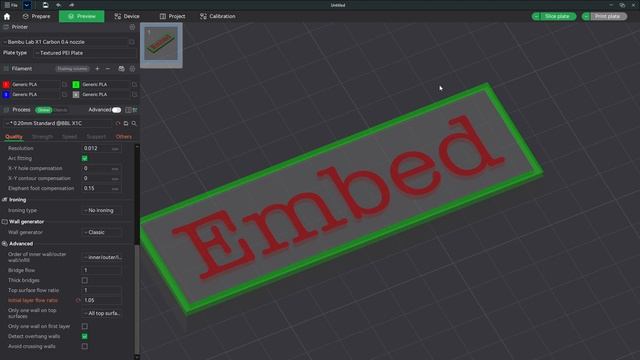Open the Slice plate dropdown arrow
The height and width of the screenshot is (360, 640).
coord(536,16)
